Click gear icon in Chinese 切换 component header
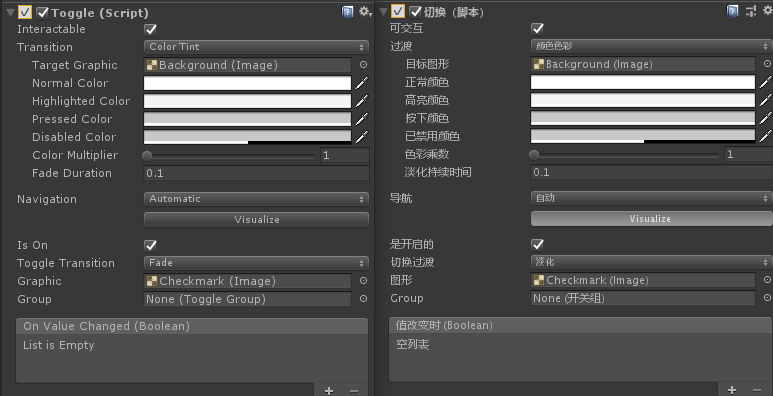The image size is (773, 396). 768,11
